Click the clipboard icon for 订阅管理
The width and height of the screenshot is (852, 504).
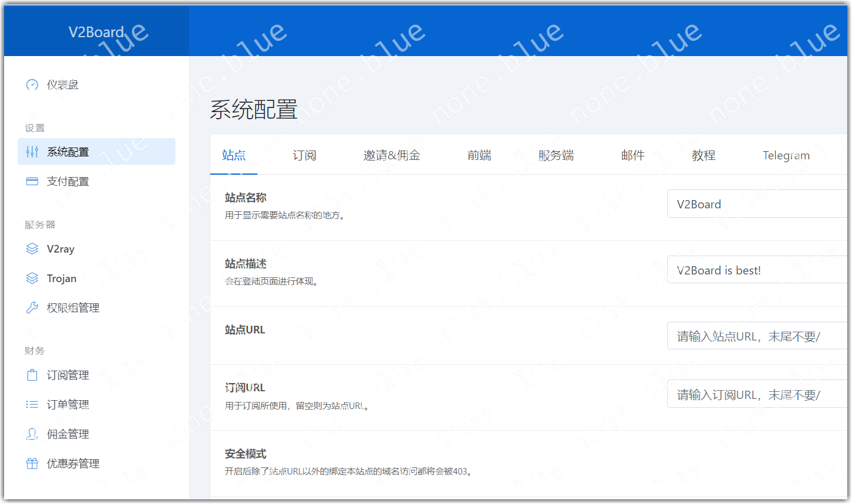(32, 375)
